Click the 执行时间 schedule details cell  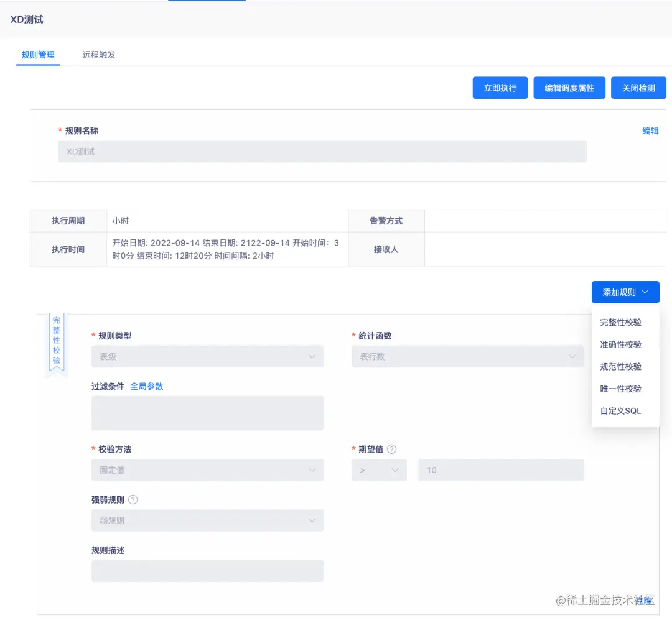pyautogui.click(x=227, y=249)
